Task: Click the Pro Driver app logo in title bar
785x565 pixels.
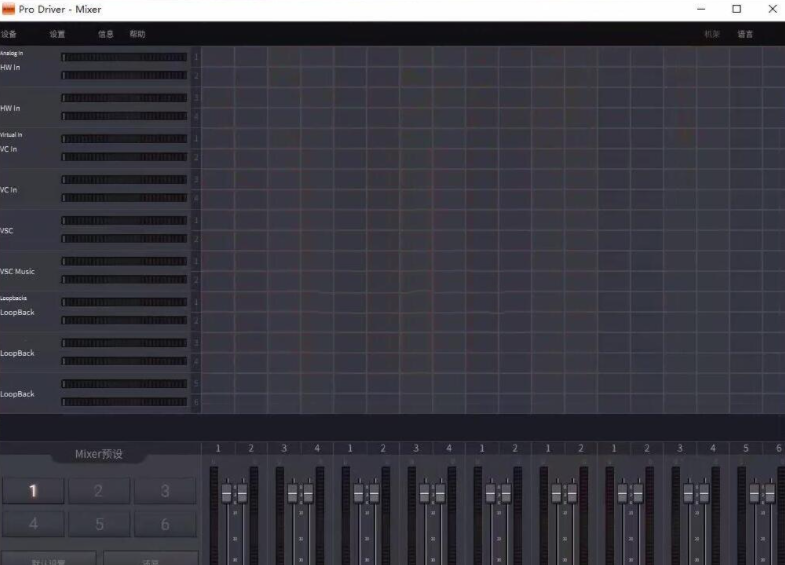Action: [x=9, y=9]
